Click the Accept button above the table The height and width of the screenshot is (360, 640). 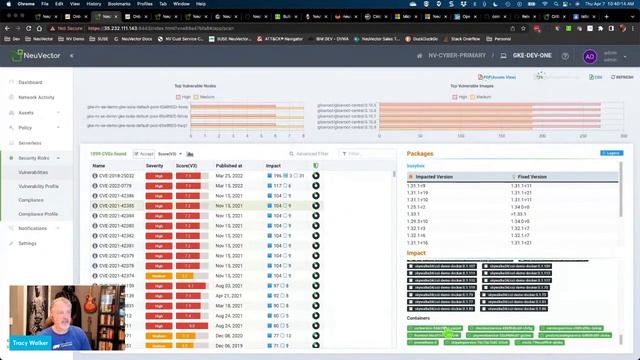tap(144, 154)
